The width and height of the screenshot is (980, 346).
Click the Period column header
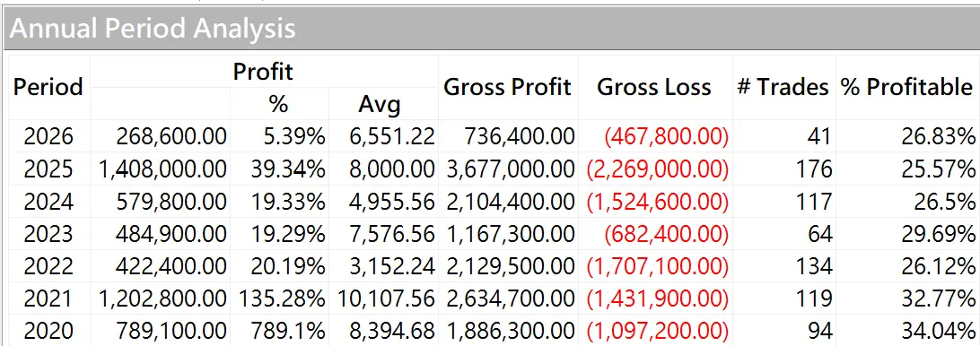[48, 87]
